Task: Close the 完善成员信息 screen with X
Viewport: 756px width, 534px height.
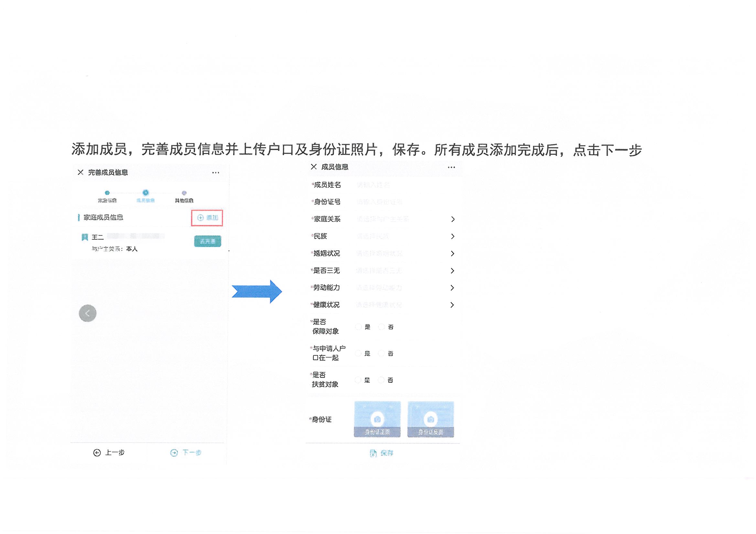Action: (x=80, y=172)
